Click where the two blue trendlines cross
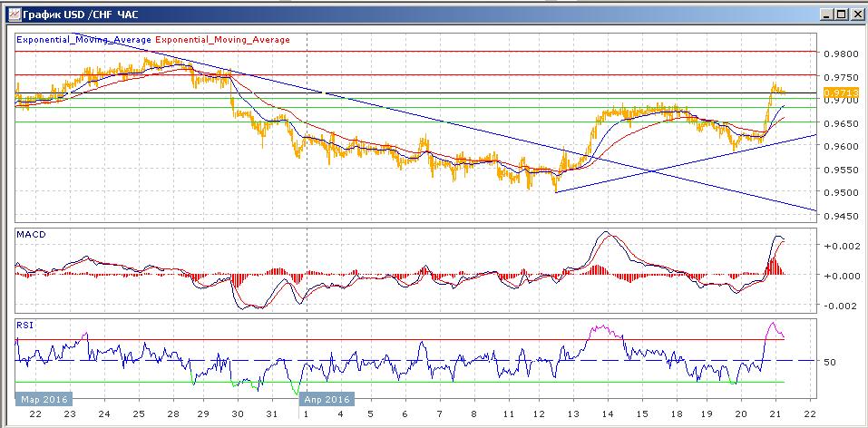Image resolution: width=868 pixels, height=428 pixels. tap(653, 170)
